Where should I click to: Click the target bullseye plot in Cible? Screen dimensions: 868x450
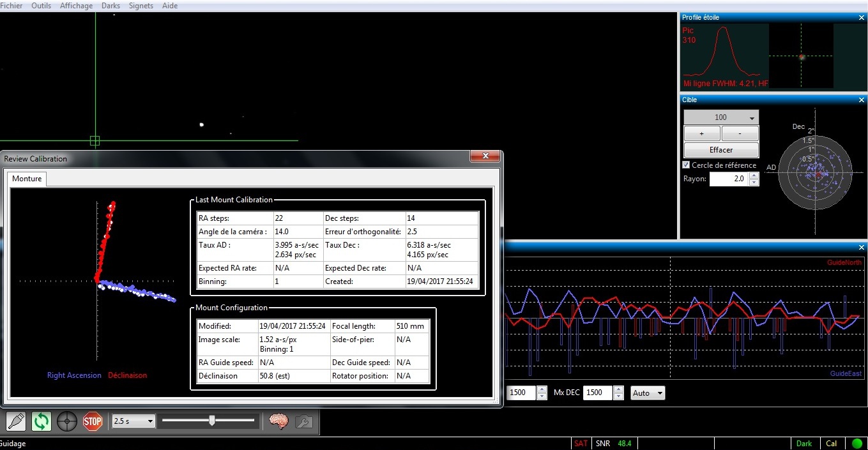[815, 172]
